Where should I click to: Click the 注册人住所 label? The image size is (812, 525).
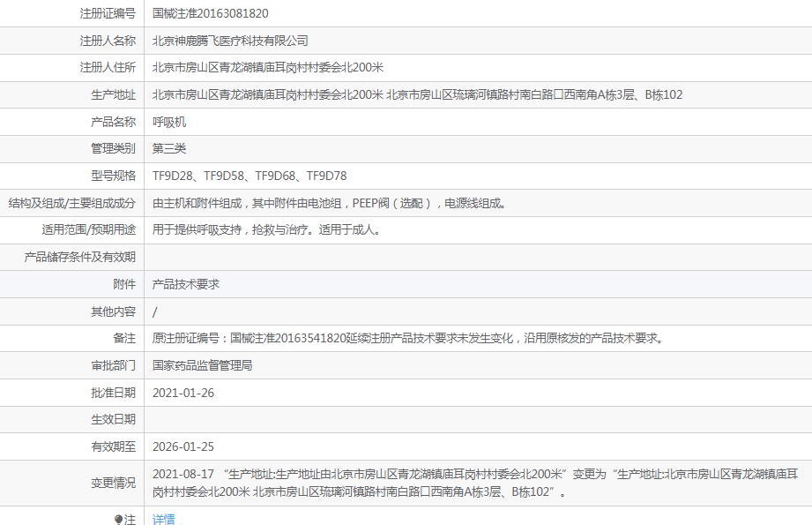[108, 67]
